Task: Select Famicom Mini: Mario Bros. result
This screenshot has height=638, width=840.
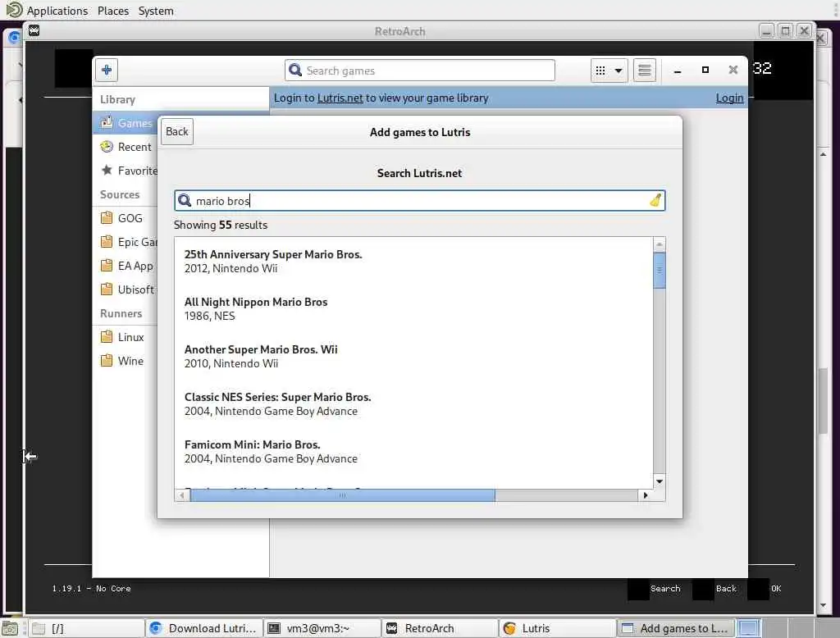Action: click(x=413, y=452)
